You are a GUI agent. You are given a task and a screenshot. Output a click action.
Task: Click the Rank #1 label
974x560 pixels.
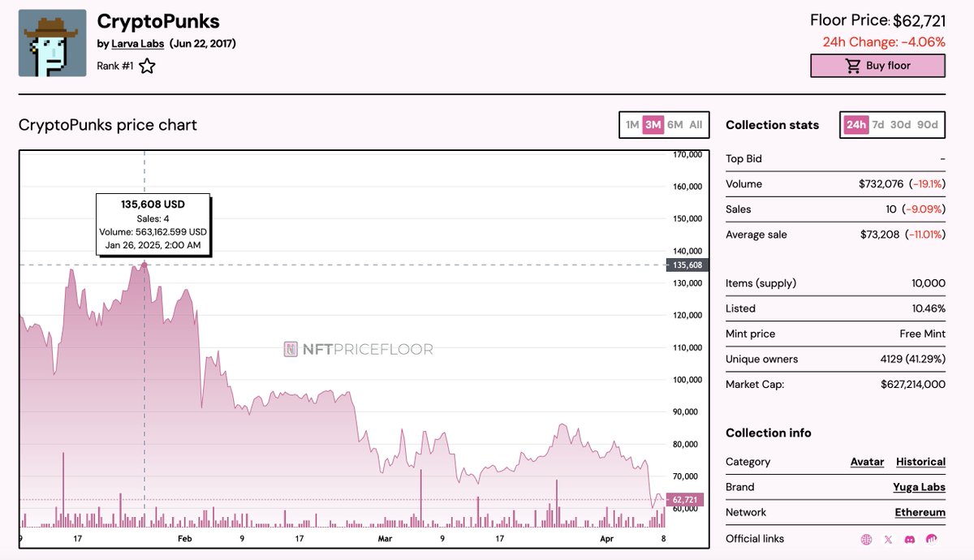click(x=114, y=67)
